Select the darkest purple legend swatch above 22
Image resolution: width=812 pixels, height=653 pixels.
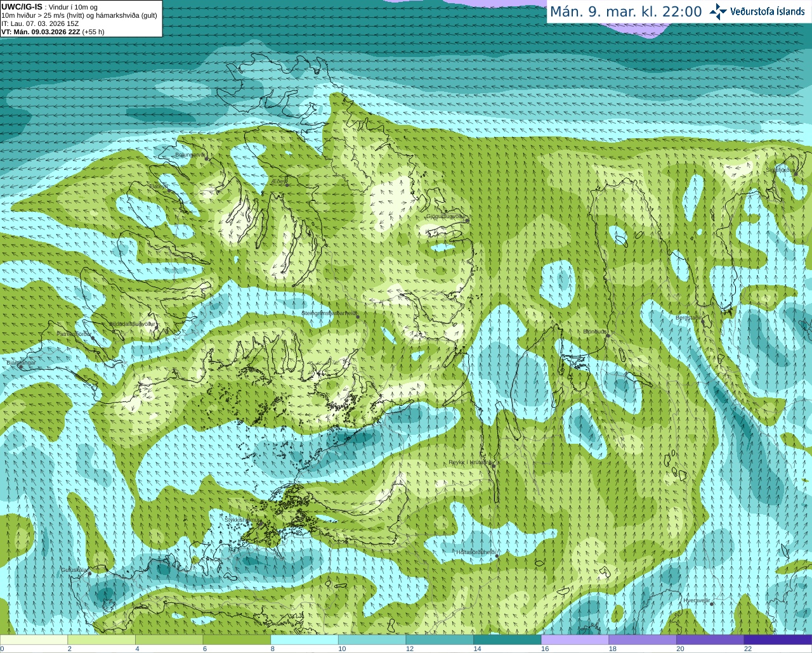[778, 640]
